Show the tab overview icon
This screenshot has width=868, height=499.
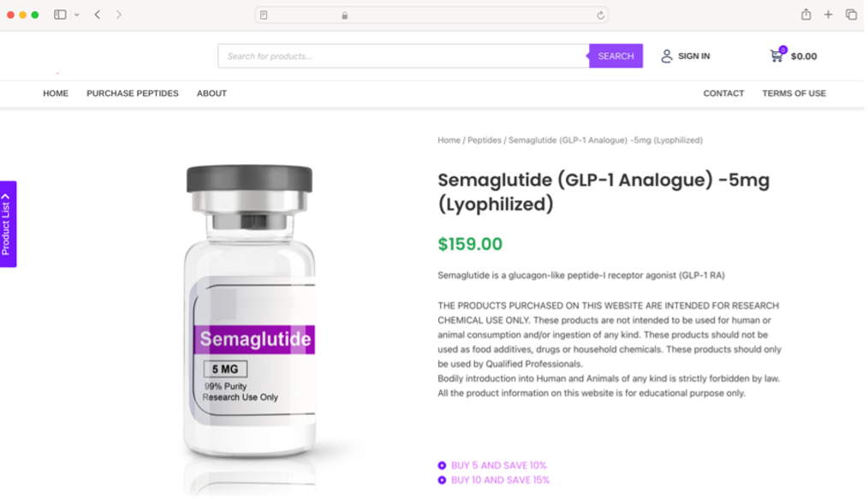coord(851,15)
